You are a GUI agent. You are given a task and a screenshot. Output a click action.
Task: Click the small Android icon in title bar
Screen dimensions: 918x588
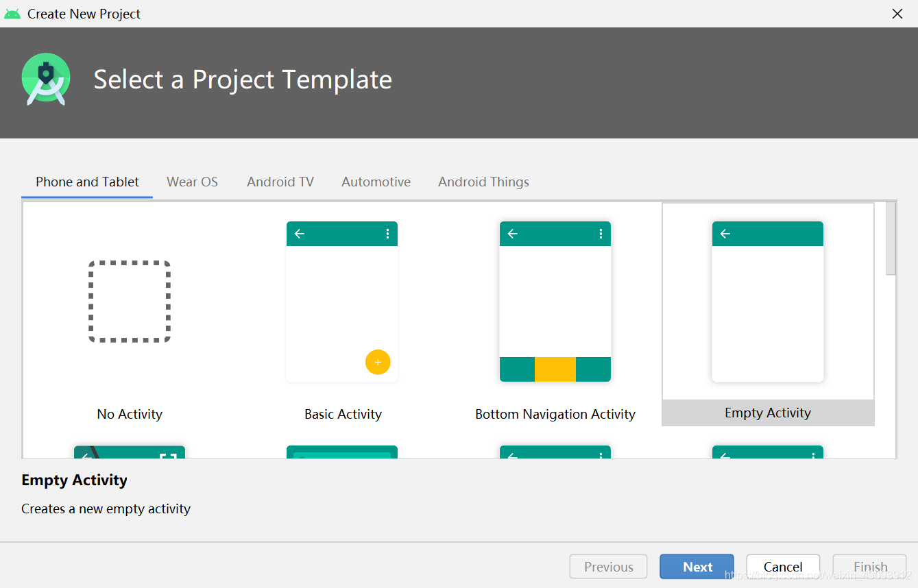tap(12, 14)
